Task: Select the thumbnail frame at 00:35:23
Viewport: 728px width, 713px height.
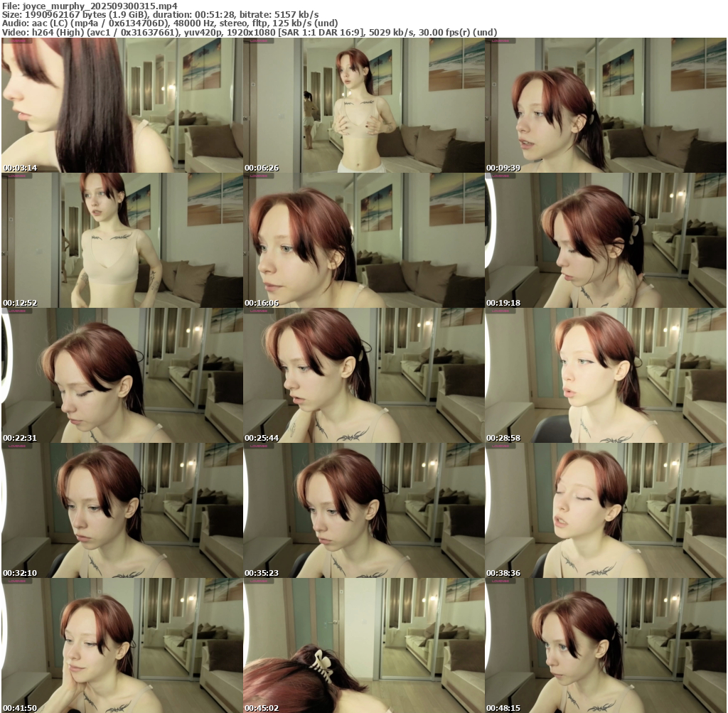Action: 364,510
